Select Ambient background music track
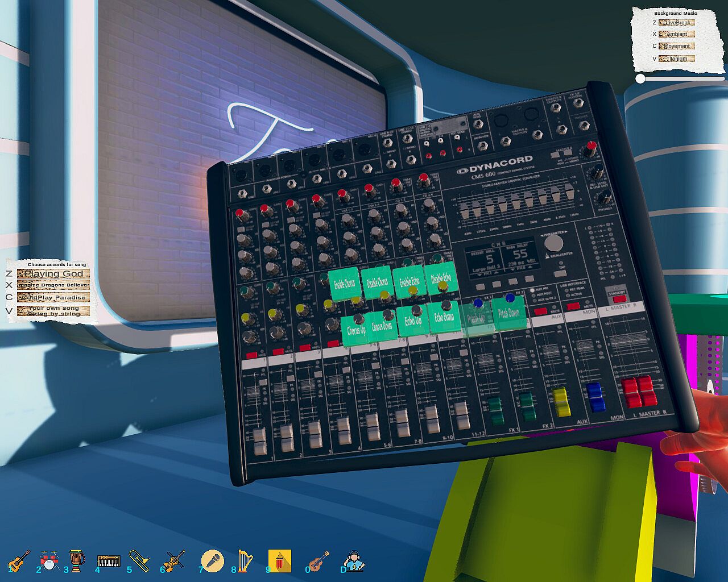 pyautogui.click(x=676, y=34)
